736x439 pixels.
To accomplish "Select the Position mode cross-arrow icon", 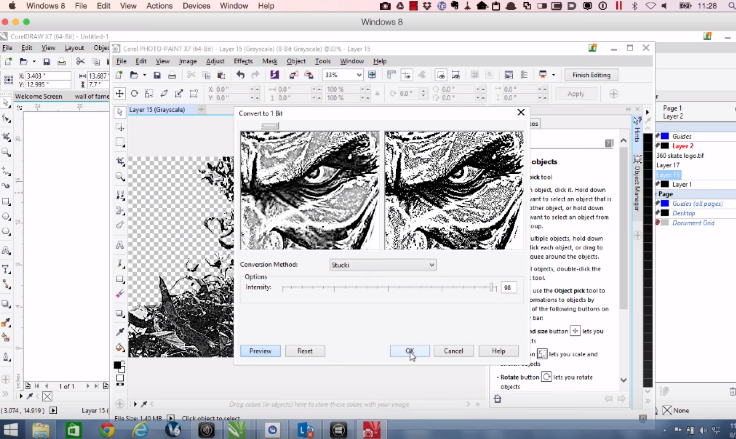I will [x=120, y=93].
